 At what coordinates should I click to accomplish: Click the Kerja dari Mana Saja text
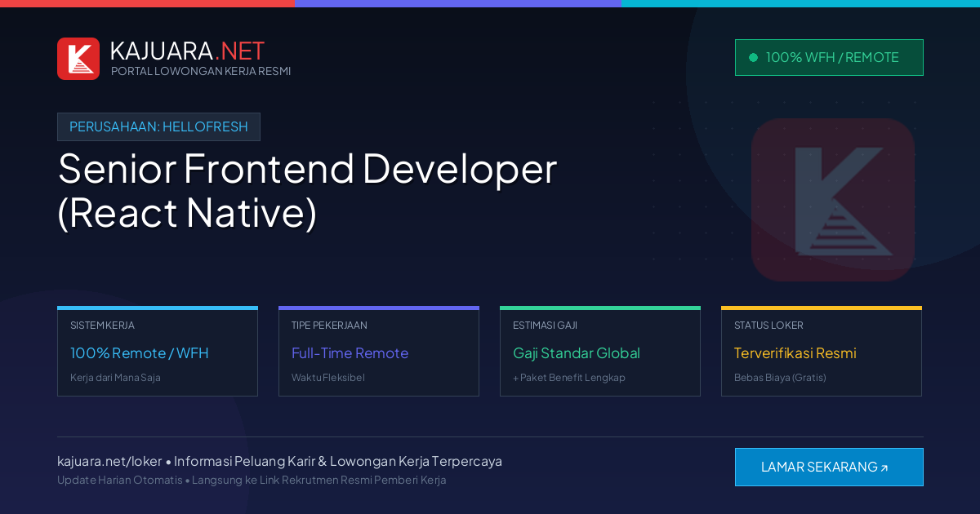(x=115, y=378)
